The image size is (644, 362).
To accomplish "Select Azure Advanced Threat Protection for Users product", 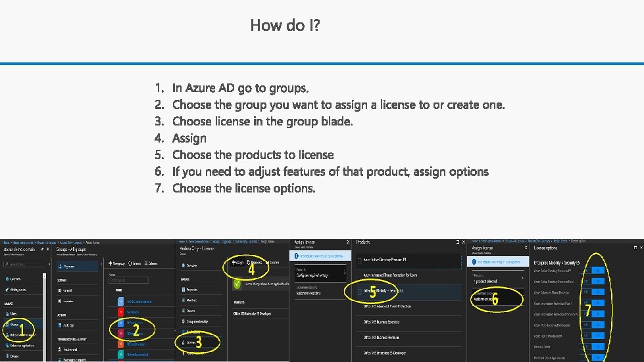I will (x=390, y=275).
